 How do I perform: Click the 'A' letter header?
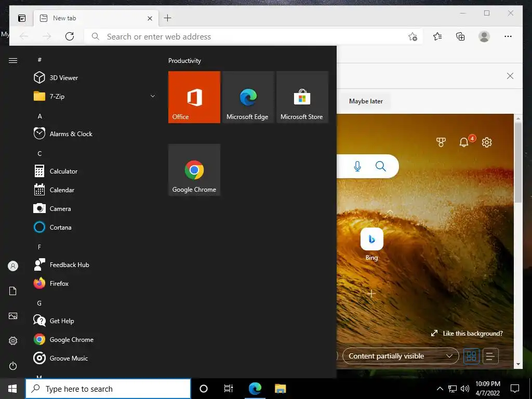(x=39, y=116)
